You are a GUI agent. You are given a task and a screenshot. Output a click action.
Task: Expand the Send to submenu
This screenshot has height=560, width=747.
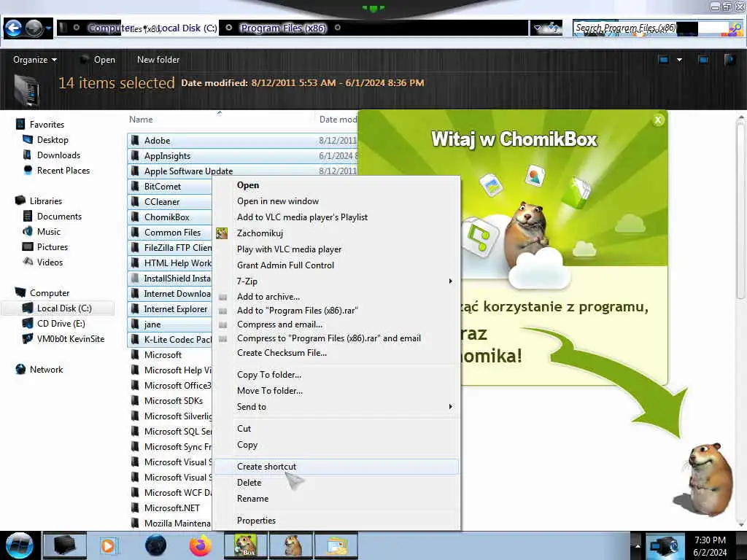[336, 407]
